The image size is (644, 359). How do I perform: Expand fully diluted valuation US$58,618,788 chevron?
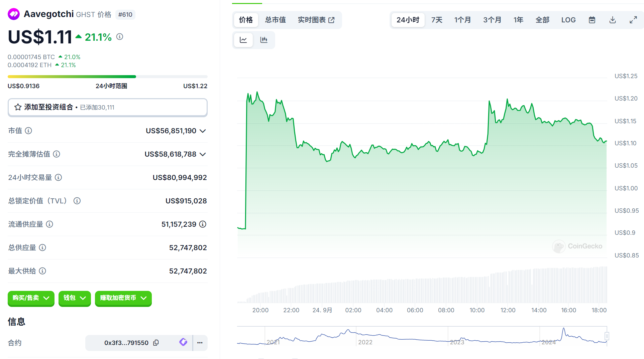point(203,154)
